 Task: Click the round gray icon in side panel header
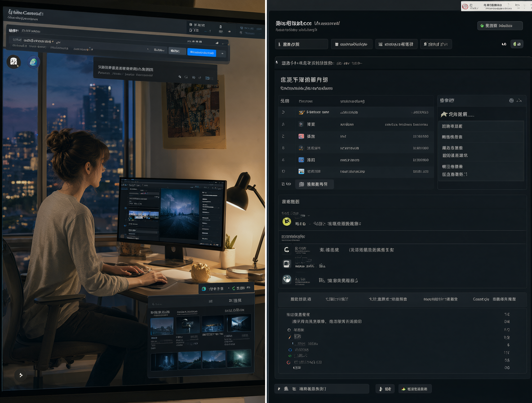tap(511, 100)
